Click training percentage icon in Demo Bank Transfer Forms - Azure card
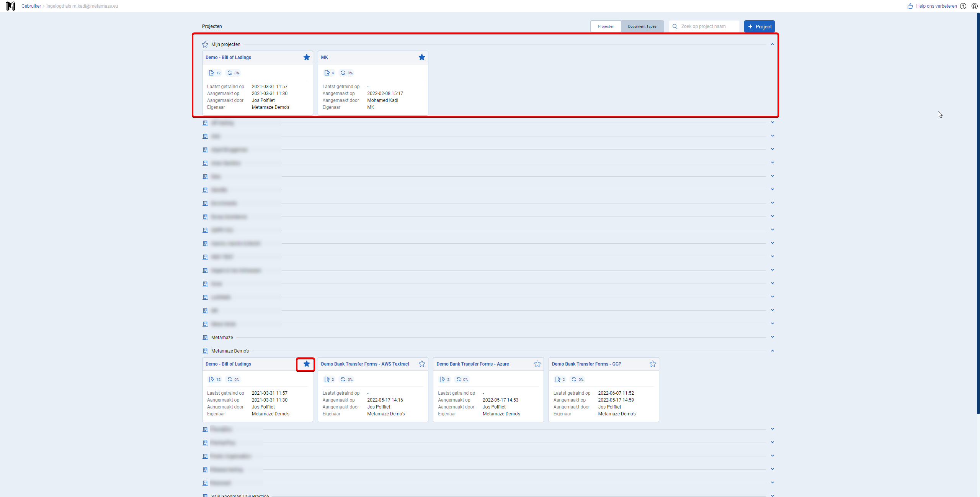Viewport: 980px width, 497px height. coord(459,379)
